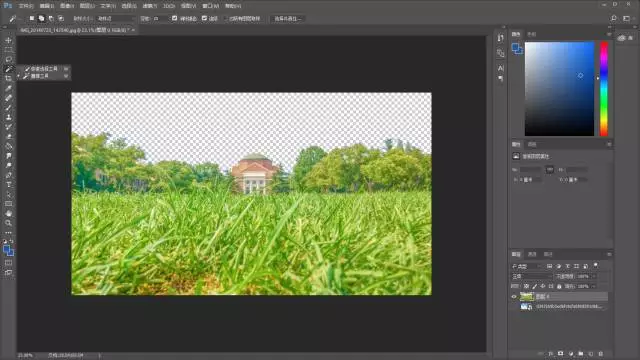Toggle the contiguous checkbox in options bar
Image resolution: width=640 pixels, height=360 pixels.
pos(204,18)
